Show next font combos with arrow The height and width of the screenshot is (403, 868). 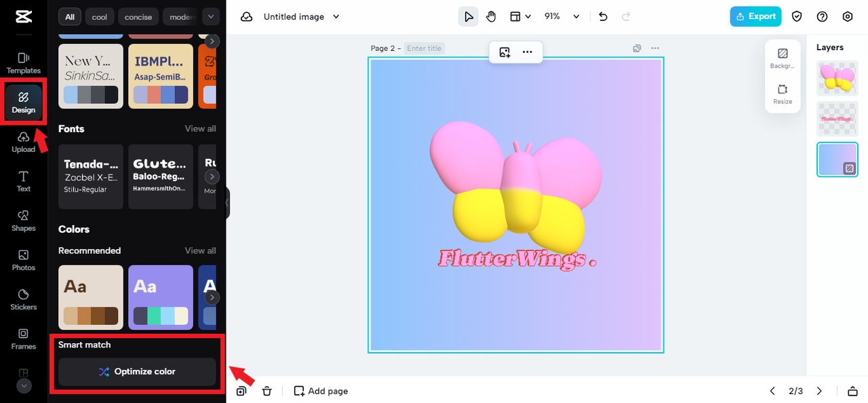point(212,176)
